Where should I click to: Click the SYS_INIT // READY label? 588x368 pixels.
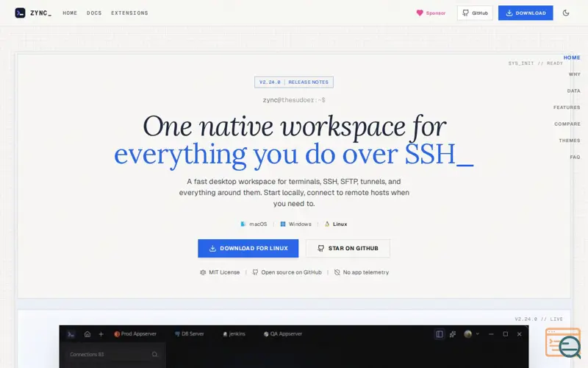coord(536,63)
